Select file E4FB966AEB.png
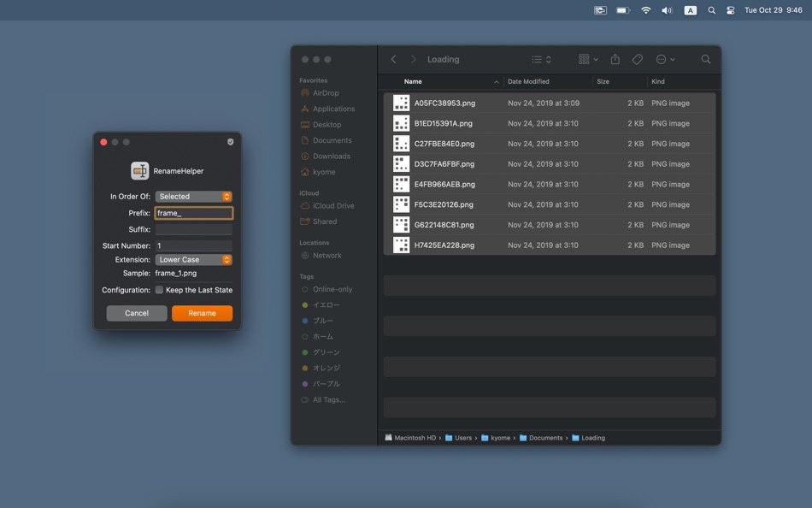812x508 pixels. [x=550, y=184]
